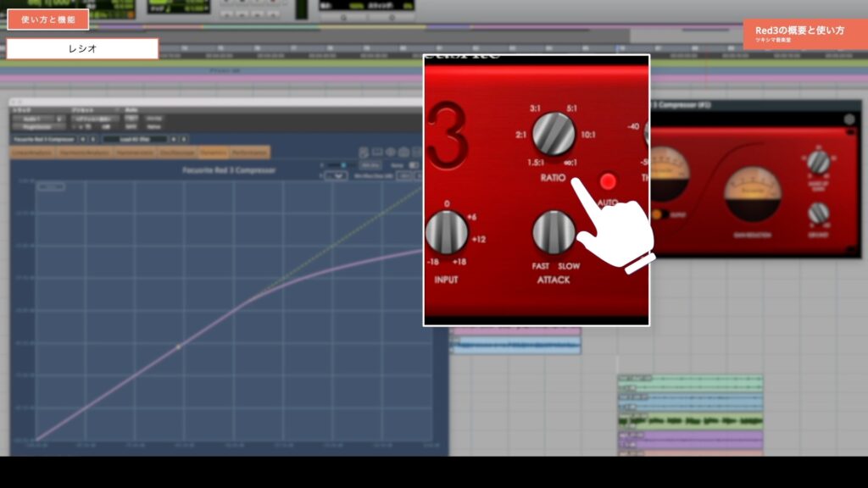Click the Red3の概要と使い方 banner
This screenshot has height=488, width=868.
(805, 33)
